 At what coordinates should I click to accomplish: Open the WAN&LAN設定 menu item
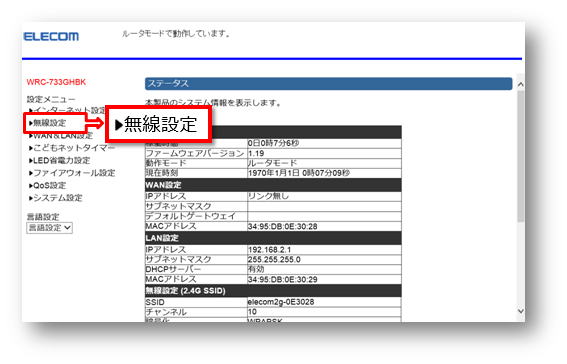click(61, 136)
